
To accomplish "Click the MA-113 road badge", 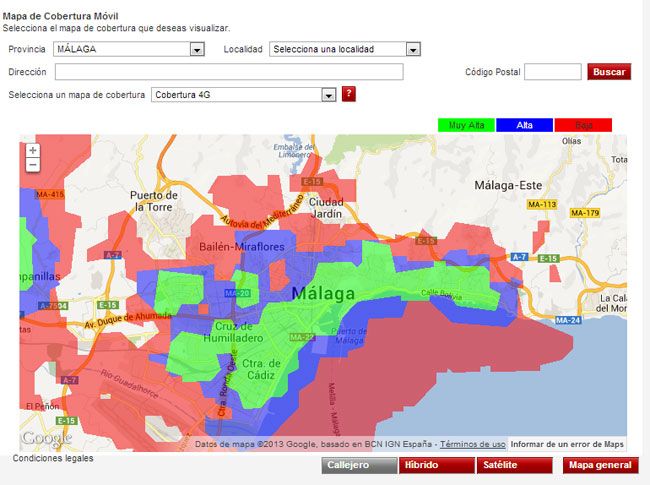I will point(542,204).
